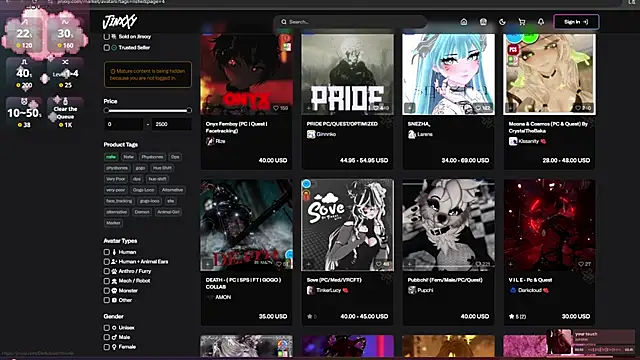Check the Male gender filter
640x360 pixels.
pyautogui.click(x=107, y=338)
